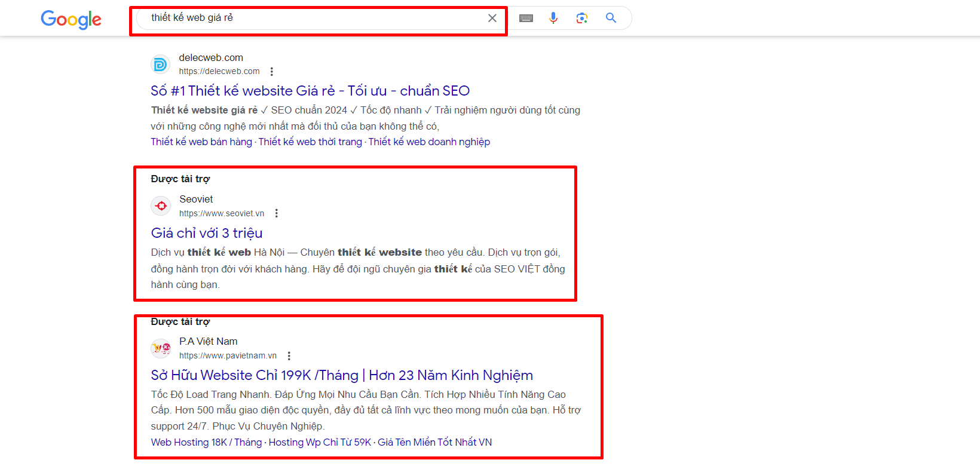Click the delecweb.com favicon
Viewport: 980px width, 466px height.
click(x=160, y=64)
